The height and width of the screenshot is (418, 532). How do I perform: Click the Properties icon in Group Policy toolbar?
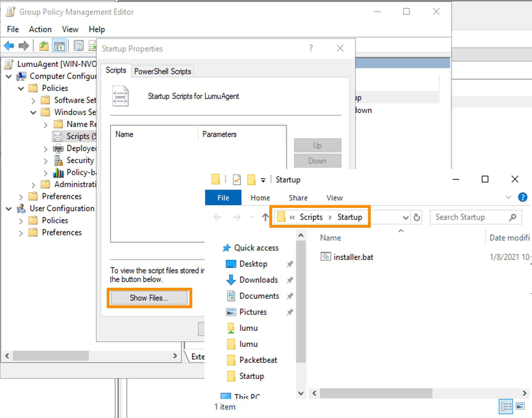tap(79, 45)
